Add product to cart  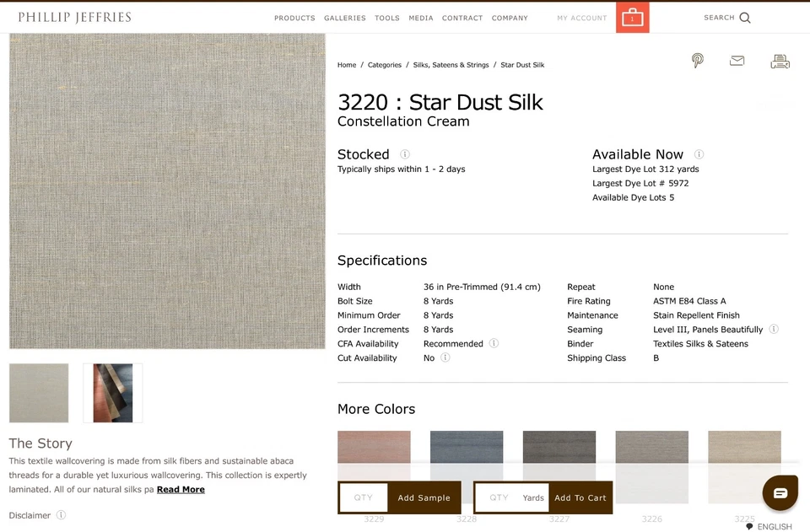click(580, 497)
